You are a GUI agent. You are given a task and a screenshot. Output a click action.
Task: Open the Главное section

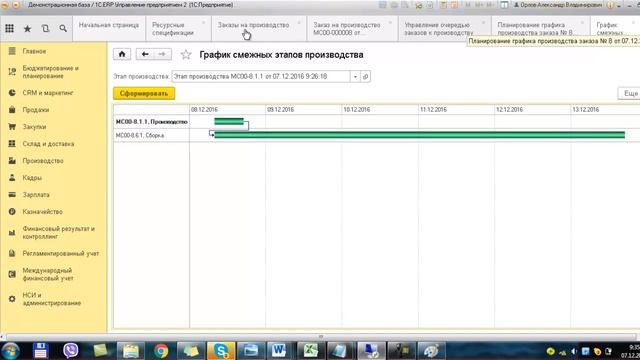tap(34, 51)
